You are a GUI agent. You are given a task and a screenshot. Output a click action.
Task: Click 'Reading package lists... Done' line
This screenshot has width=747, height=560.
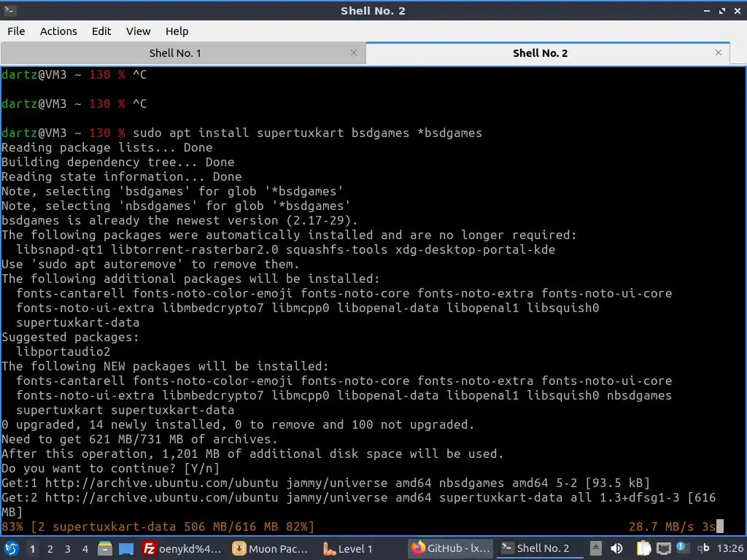pos(107,147)
